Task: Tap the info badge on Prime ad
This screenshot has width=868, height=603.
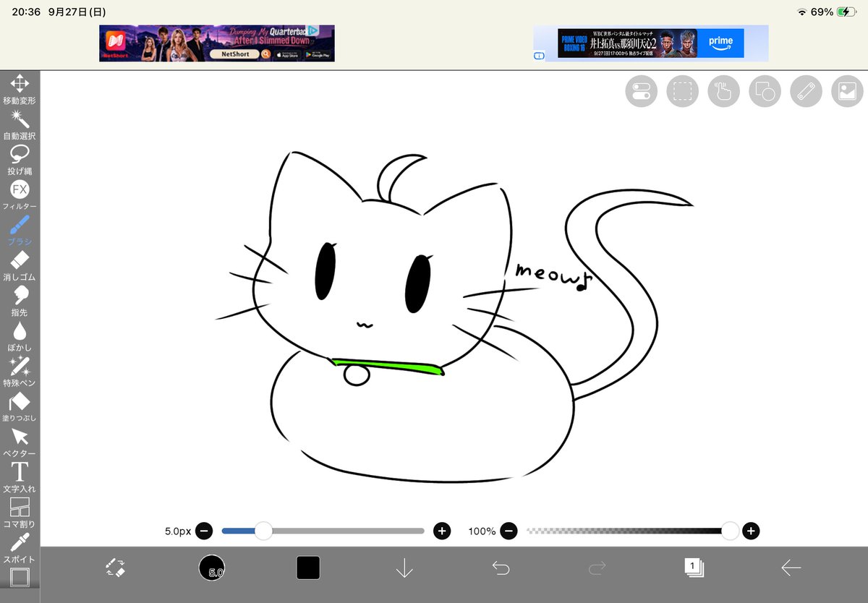Action: click(539, 56)
